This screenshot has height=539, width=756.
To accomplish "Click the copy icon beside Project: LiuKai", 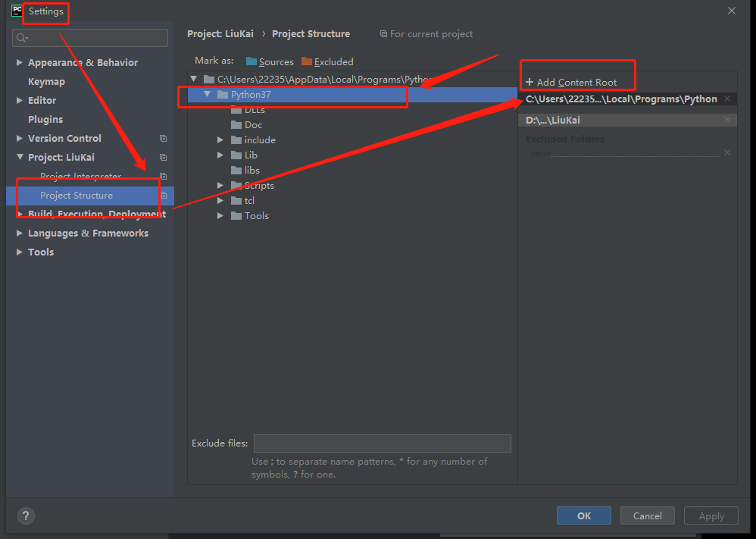I will click(164, 158).
